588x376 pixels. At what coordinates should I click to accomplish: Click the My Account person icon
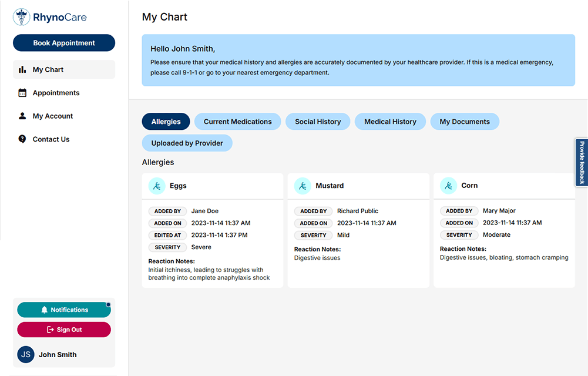[22, 116]
